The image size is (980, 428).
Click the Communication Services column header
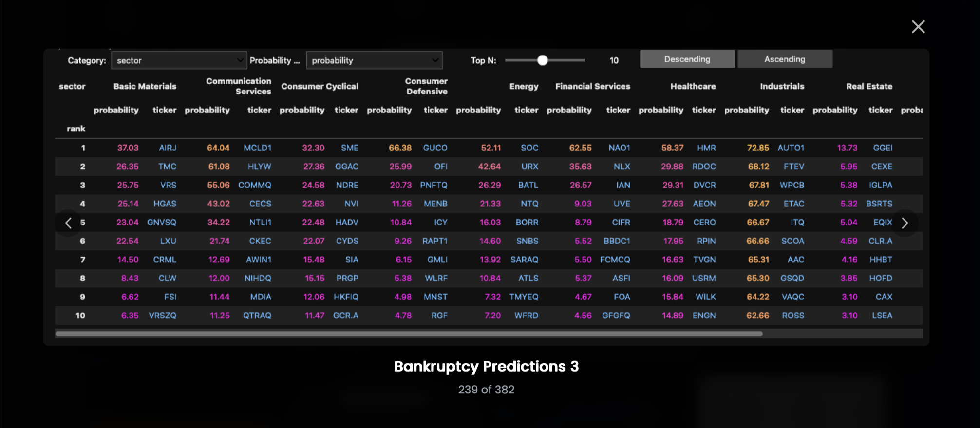[239, 86]
